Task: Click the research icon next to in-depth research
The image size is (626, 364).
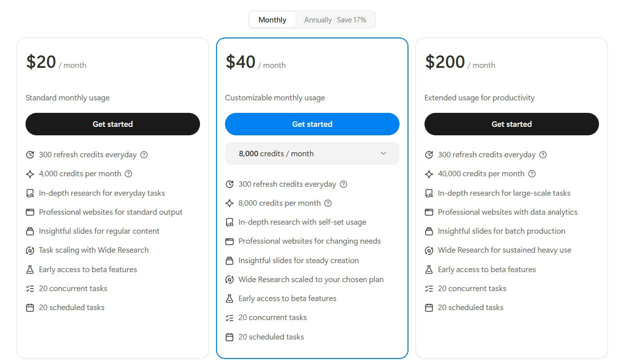Action: click(29, 193)
